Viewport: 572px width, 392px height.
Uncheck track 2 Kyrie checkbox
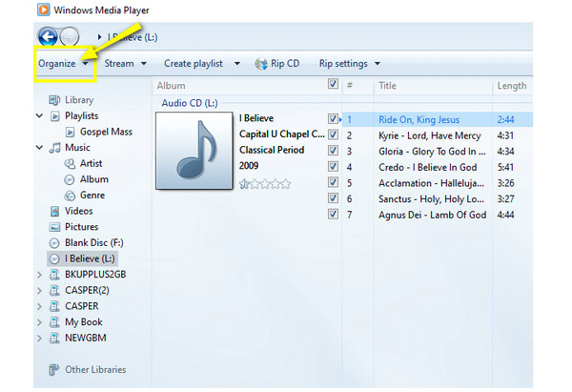pyautogui.click(x=333, y=134)
